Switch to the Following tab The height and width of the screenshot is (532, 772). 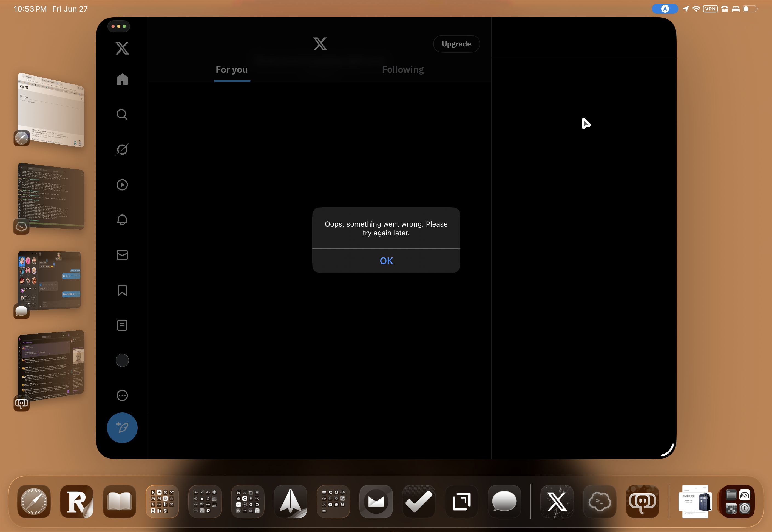coord(403,69)
